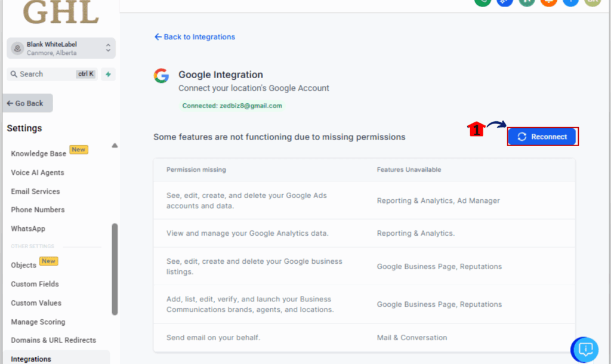Click the Back to Integrations link

(x=195, y=36)
